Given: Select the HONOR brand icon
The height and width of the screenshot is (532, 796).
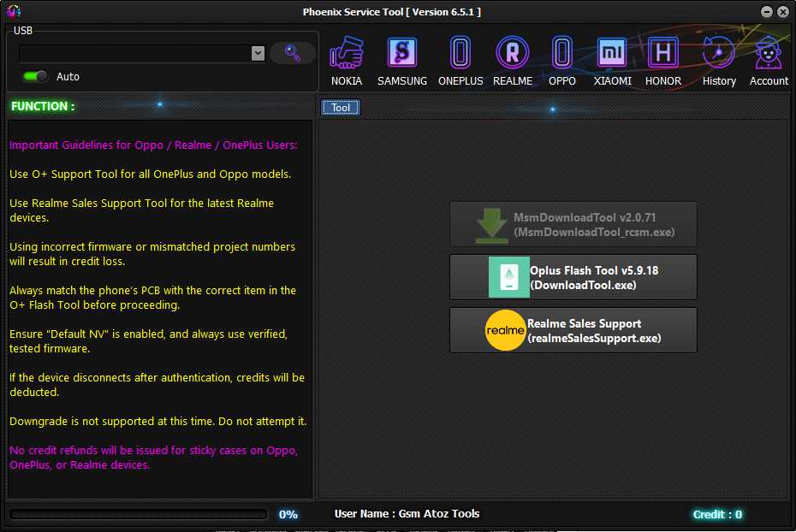Looking at the screenshot, I should 662,56.
